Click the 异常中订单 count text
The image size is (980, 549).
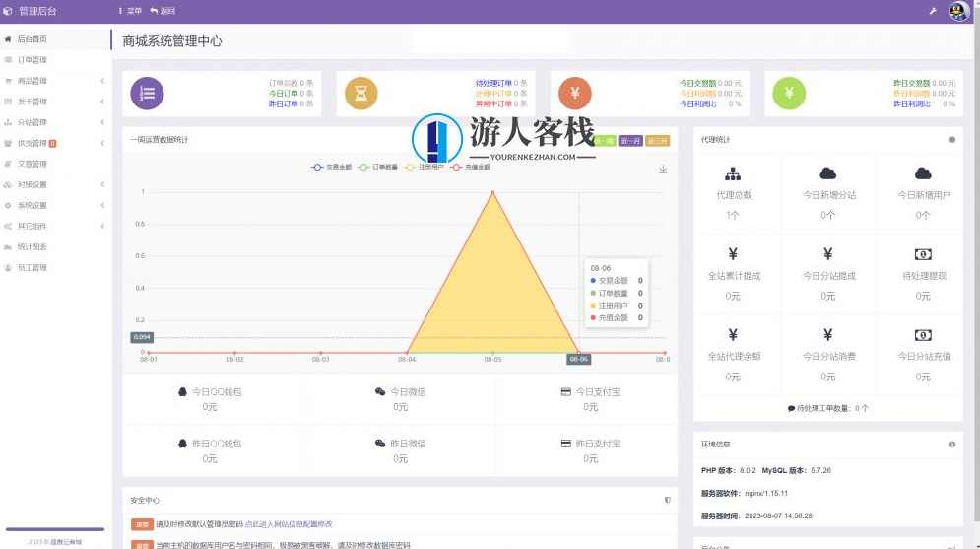coord(501,103)
